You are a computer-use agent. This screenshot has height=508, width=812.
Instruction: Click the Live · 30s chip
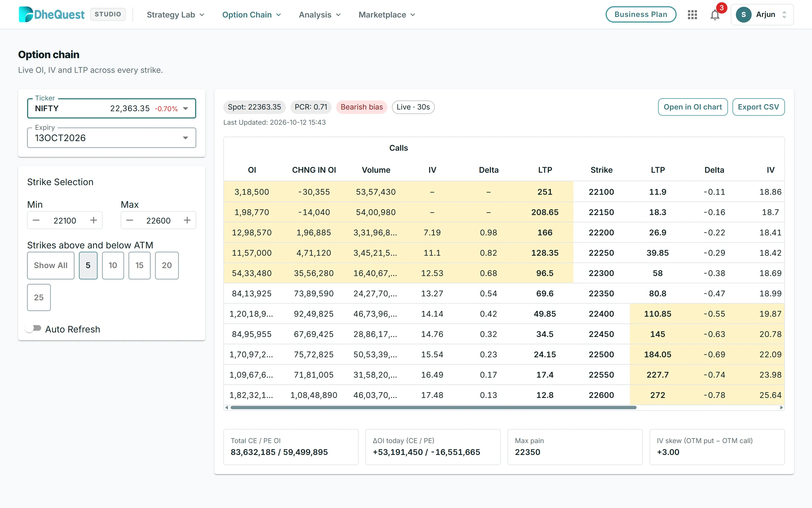(413, 107)
